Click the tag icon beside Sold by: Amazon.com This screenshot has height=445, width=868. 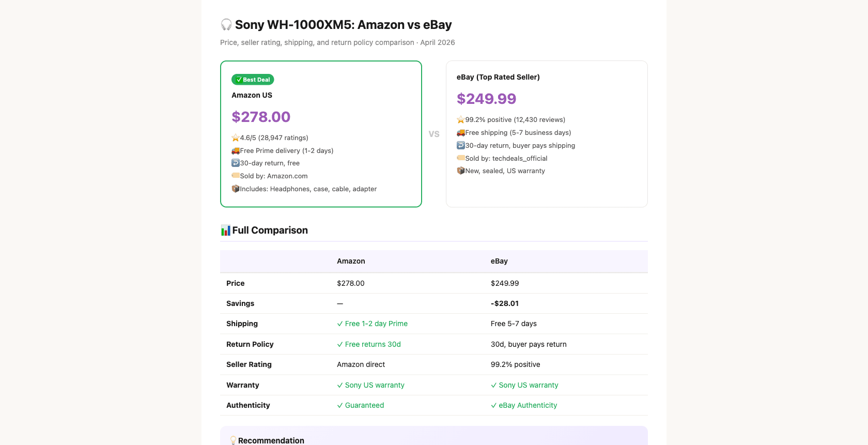(x=236, y=176)
